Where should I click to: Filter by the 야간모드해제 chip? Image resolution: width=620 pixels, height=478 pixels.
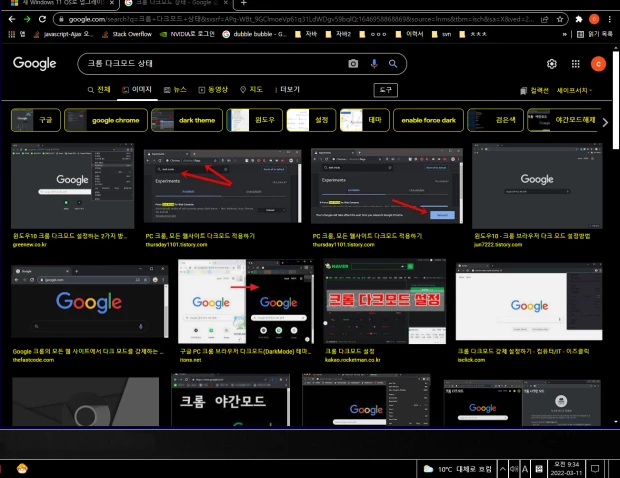(564, 120)
